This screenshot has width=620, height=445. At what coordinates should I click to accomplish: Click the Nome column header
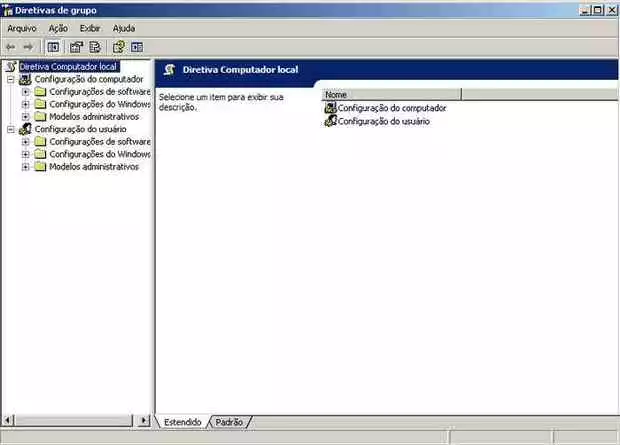[390, 95]
